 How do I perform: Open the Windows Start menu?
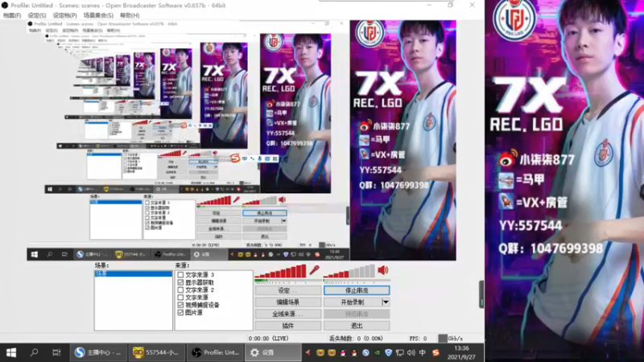coord(11,352)
